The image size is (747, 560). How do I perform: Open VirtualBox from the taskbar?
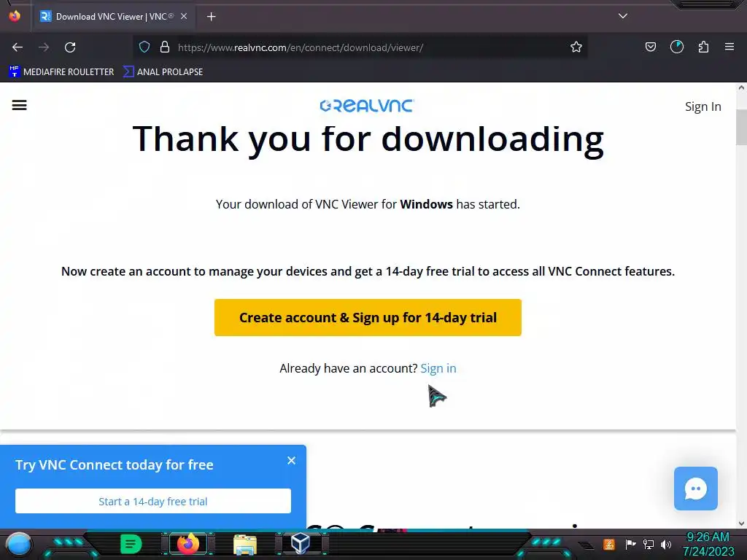[301, 543]
